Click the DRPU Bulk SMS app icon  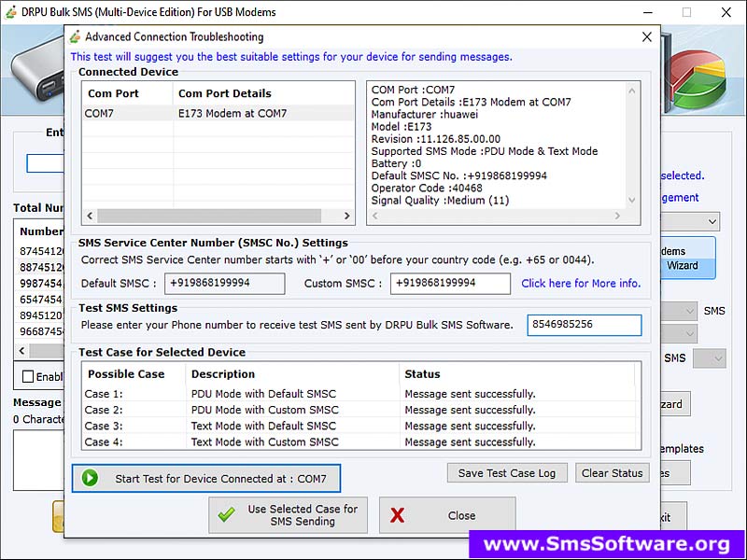click(x=10, y=12)
